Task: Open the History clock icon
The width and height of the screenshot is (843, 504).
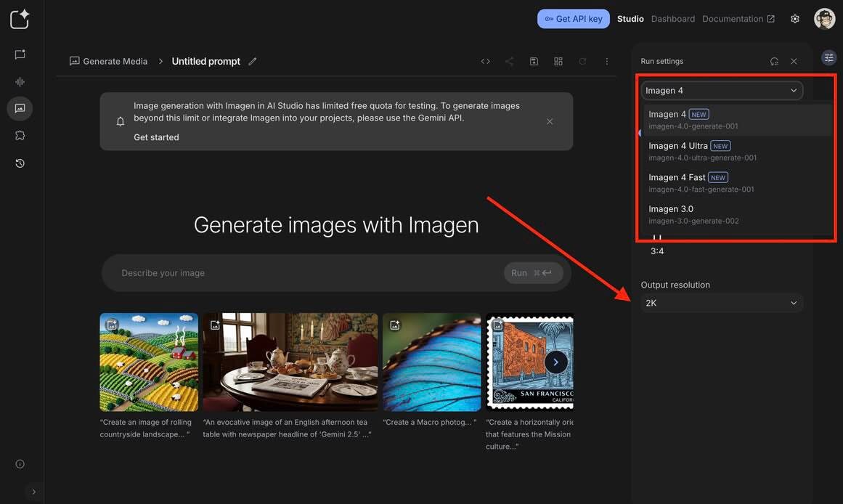Action: (x=20, y=163)
